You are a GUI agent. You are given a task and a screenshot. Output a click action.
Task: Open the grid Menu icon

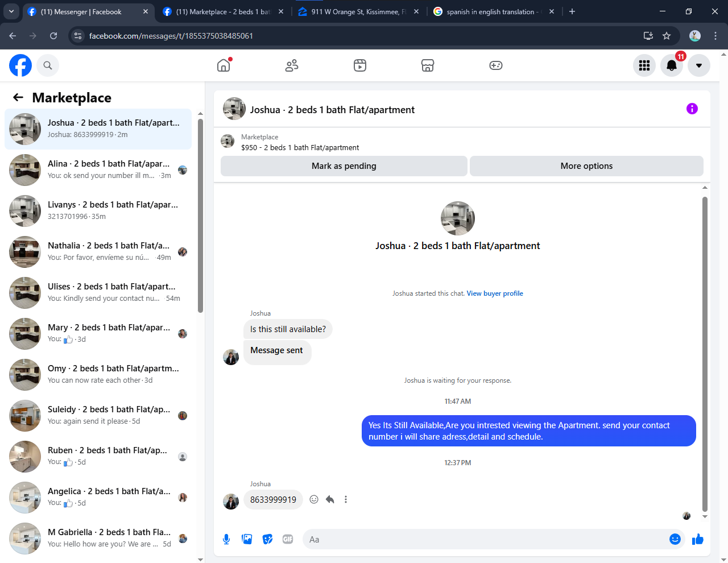pos(644,65)
